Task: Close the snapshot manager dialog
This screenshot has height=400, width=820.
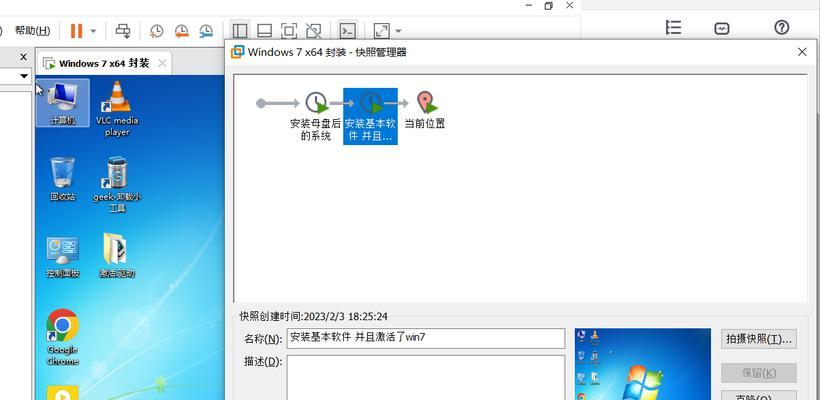Action: [802, 52]
